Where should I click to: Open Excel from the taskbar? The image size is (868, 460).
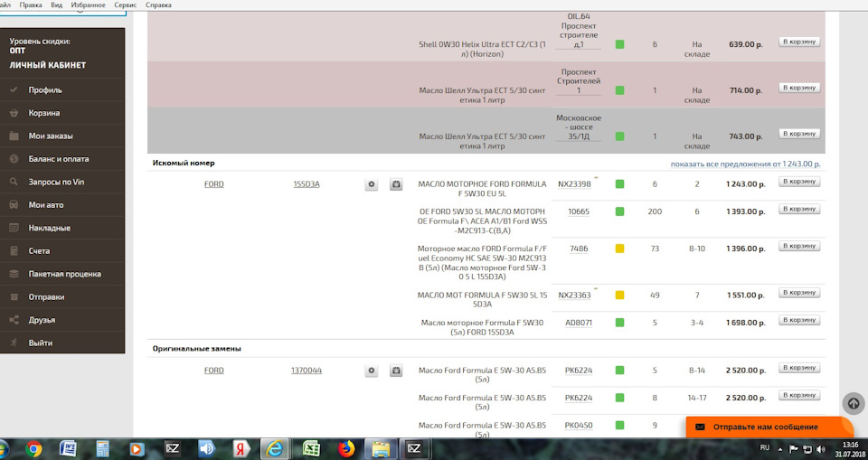tap(311, 449)
